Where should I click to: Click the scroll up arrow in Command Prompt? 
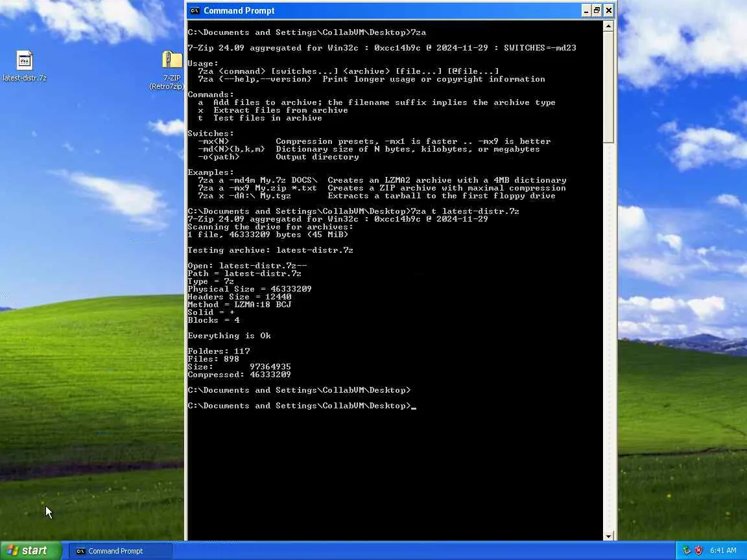pos(608,26)
